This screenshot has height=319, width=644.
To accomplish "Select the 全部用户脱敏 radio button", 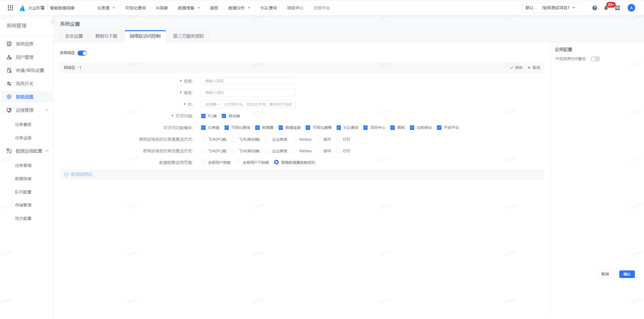I will click(203, 162).
